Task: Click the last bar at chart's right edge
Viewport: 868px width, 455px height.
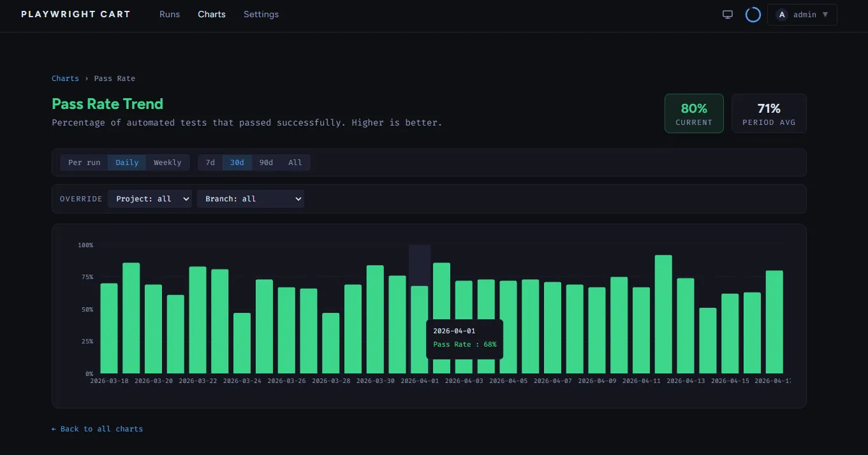Action: click(774, 322)
